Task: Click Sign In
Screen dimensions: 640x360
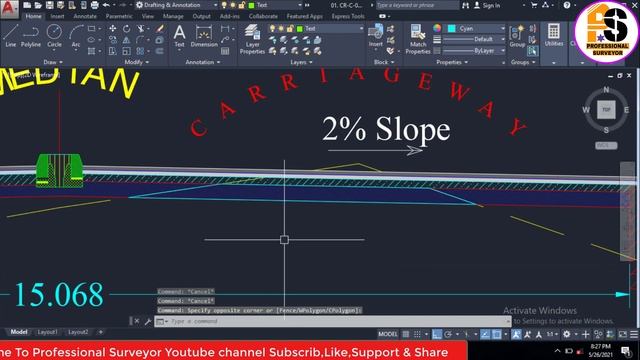Action: (x=487, y=5)
